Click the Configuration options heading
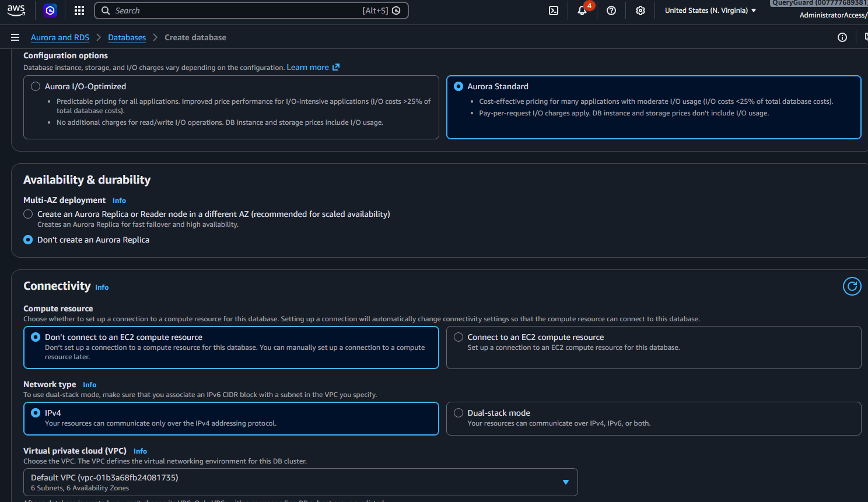This screenshot has width=868, height=502. tap(65, 55)
